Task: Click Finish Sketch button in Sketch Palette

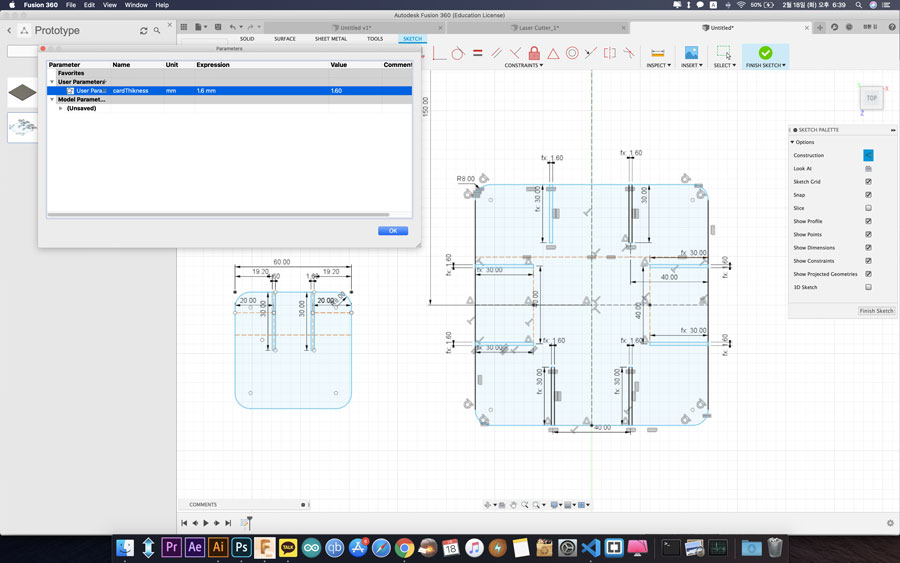Action: point(876,311)
